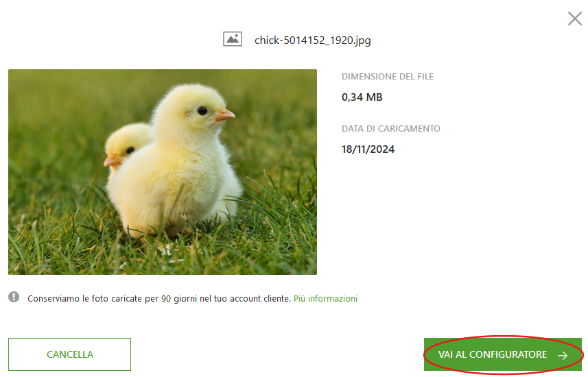
Task: Click the large chick's black eye
Action: (202, 111)
